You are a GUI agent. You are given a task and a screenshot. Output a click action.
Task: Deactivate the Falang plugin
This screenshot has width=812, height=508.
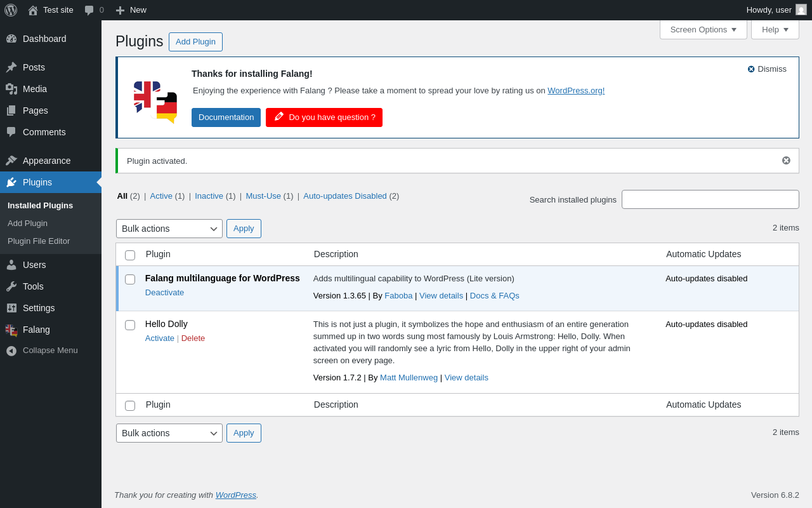(x=164, y=293)
